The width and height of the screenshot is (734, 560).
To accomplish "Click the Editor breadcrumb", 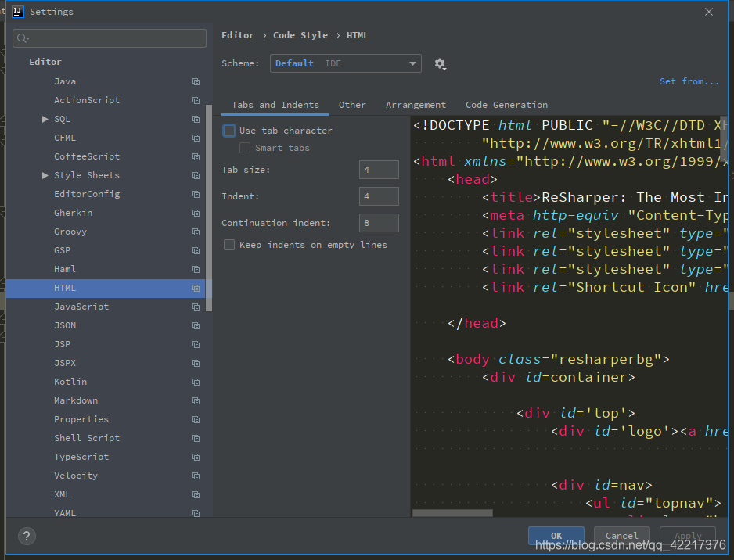I will tap(238, 35).
